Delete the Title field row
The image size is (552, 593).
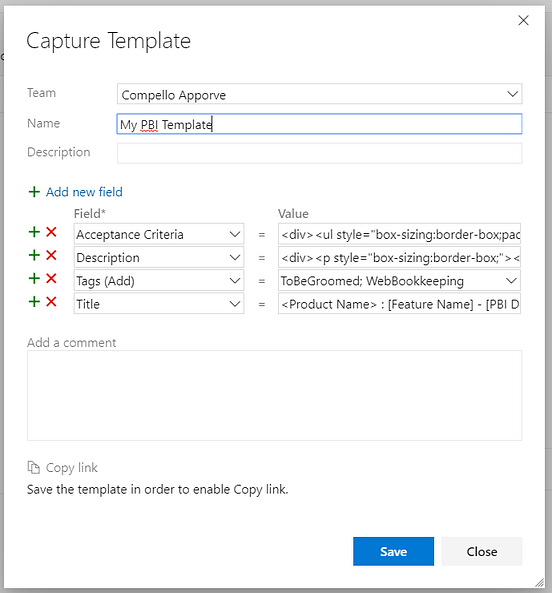[51, 302]
